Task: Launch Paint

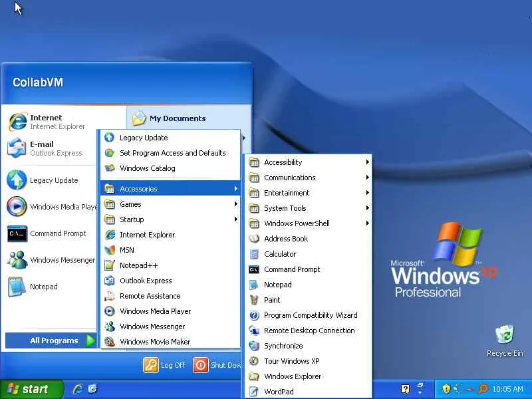Action: pos(308,300)
